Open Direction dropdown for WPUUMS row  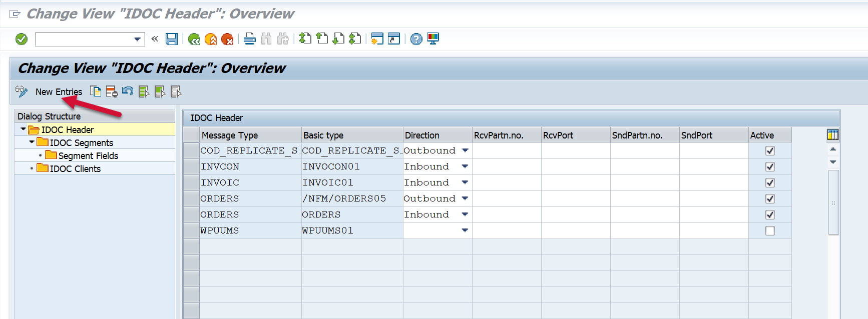click(465, 230)
